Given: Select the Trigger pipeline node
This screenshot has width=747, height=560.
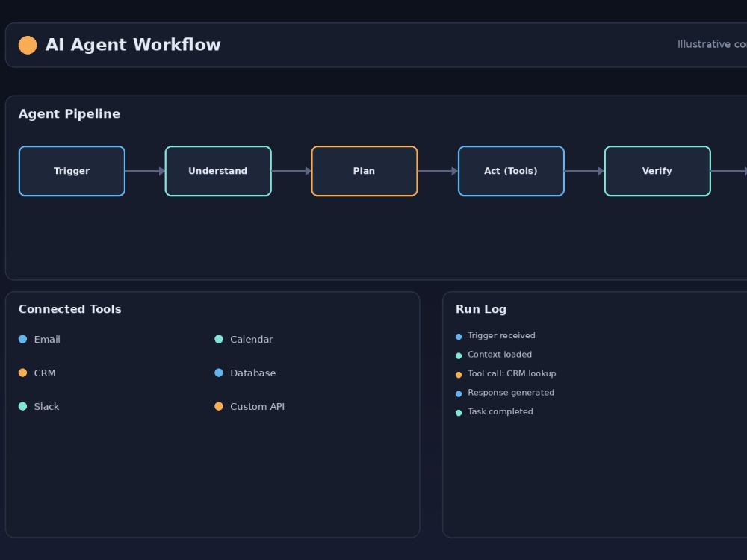Looking at the screenshot, I should tap(72, 171).
